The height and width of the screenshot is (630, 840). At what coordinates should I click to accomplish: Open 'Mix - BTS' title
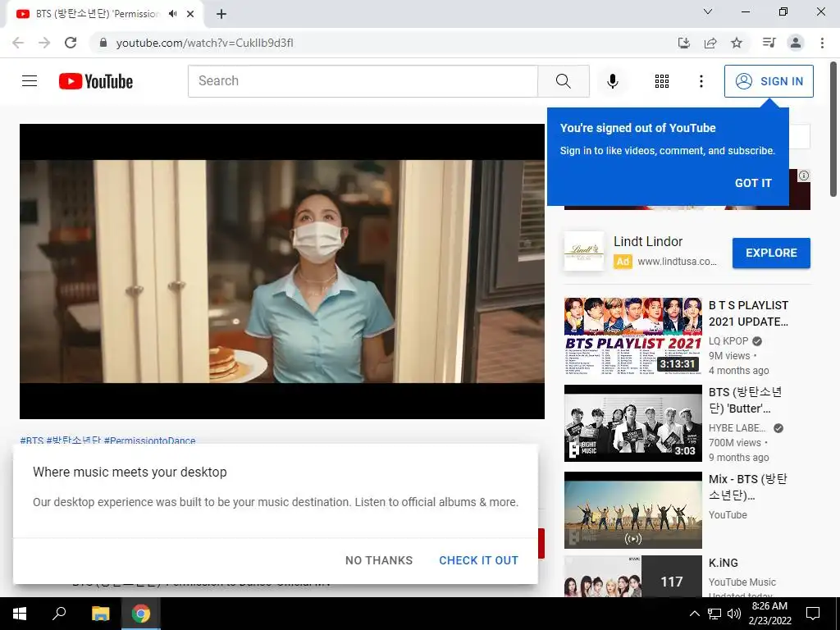coord(747,487)
